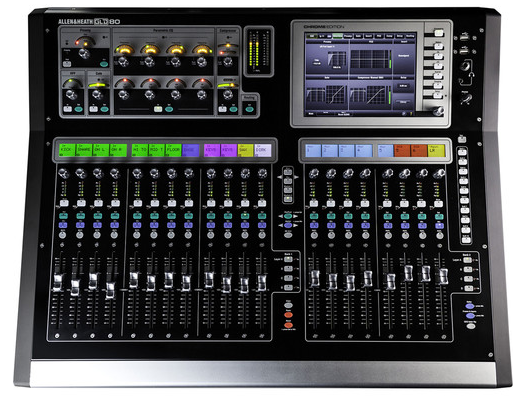Click the main LED level meter
Screen dimensions: 530x403
point(259,51)
